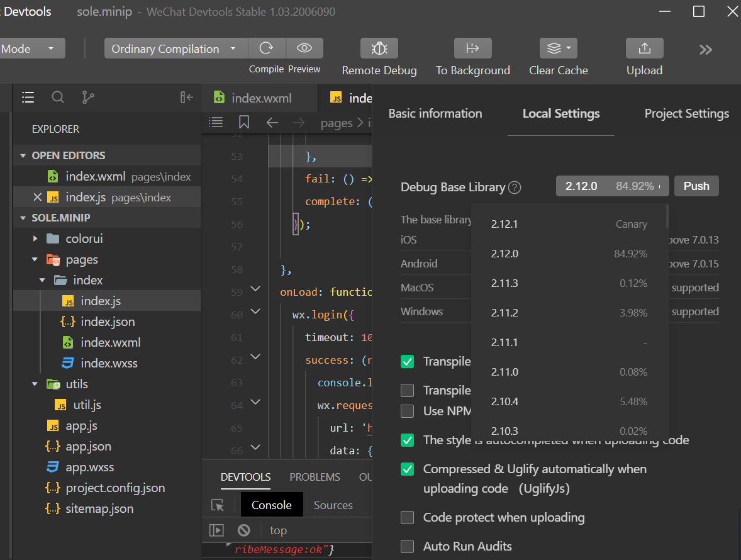Select base library version 2.12.1 Canary
This screenshot has width=741, height=560.
[x=569, y=224]
